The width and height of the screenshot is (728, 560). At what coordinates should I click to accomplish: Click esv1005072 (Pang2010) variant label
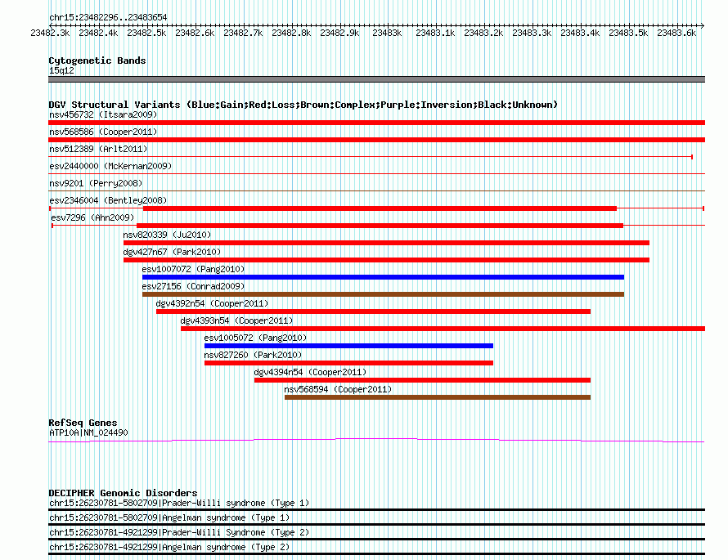(255, 338)
